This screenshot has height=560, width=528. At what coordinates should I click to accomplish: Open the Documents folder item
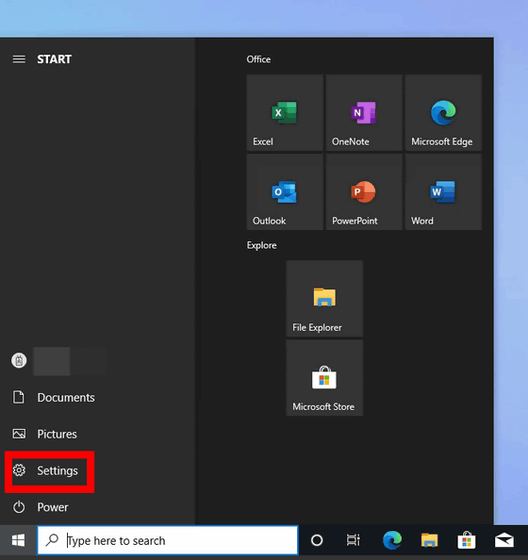(54, 398)
